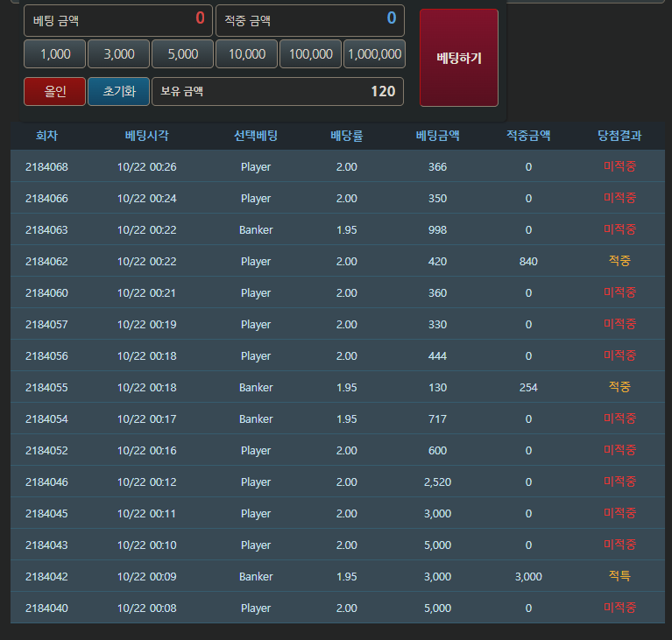Screen dimensions: 672x640
Task: Click bet time 10/22 00:19
Action: tap(147, 324)
